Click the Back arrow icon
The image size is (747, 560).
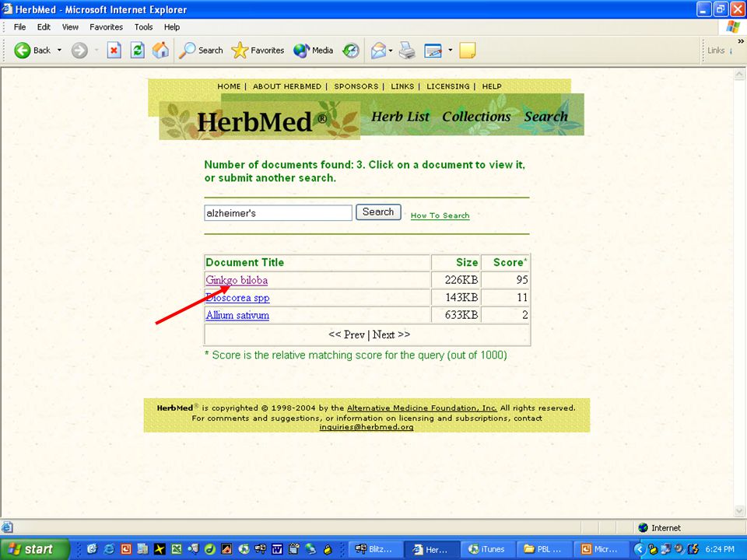tap(22, 50)
